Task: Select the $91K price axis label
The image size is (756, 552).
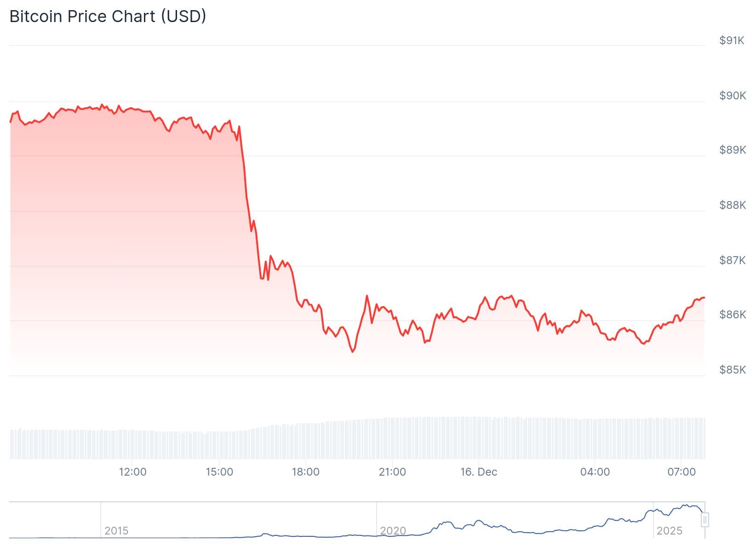Action: click(x=732, y=40)
